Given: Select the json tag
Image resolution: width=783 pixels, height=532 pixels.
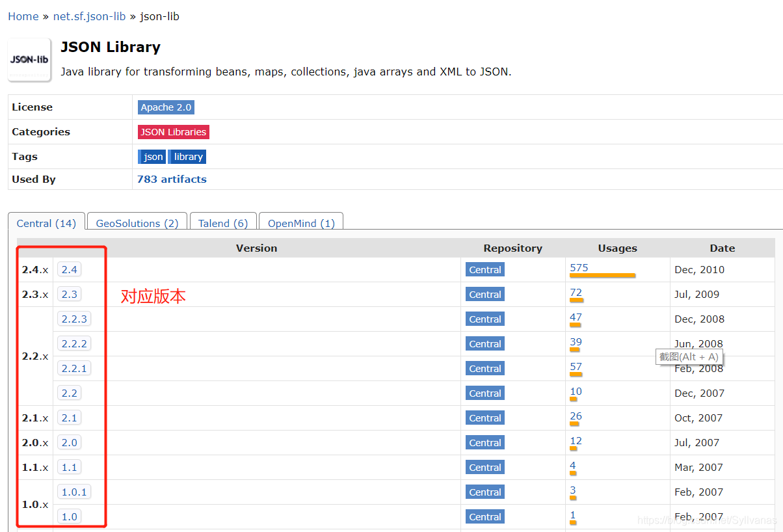Looking at the screenshot, I should (152, 157).
